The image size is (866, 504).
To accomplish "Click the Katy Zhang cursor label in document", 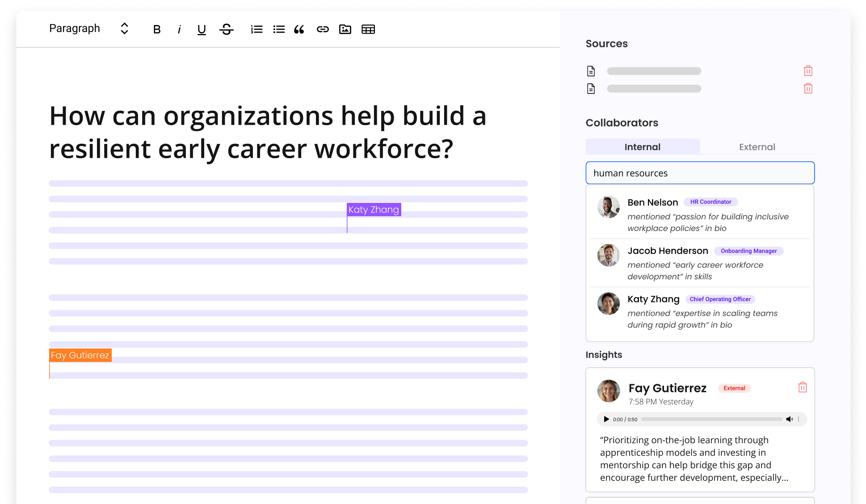I will tap(374, 210).
